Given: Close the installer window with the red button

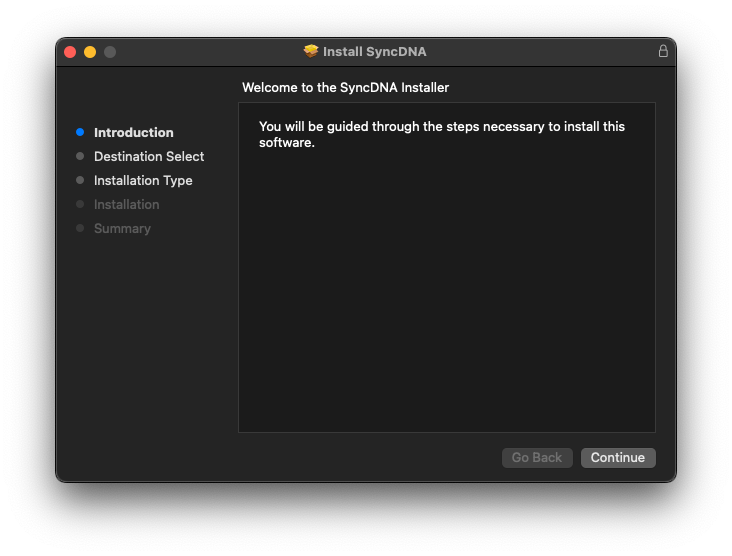Looking at the screenshot, I should 70,52.
